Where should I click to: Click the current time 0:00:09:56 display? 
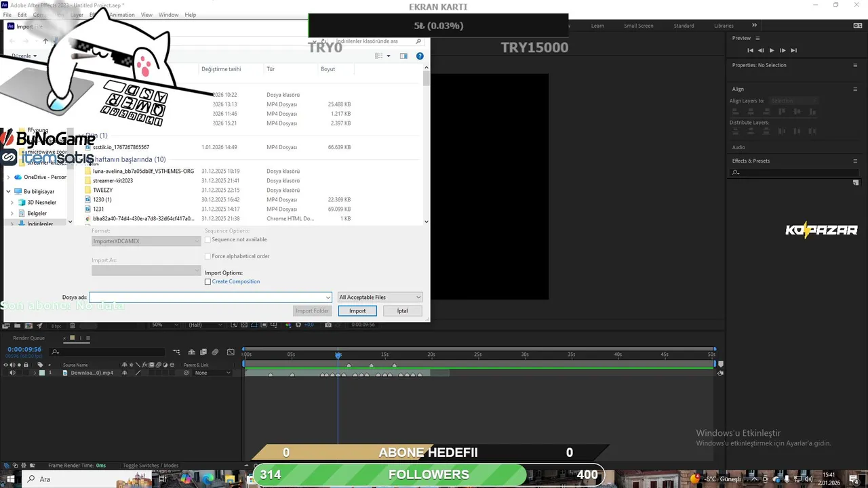pos(24,350)
